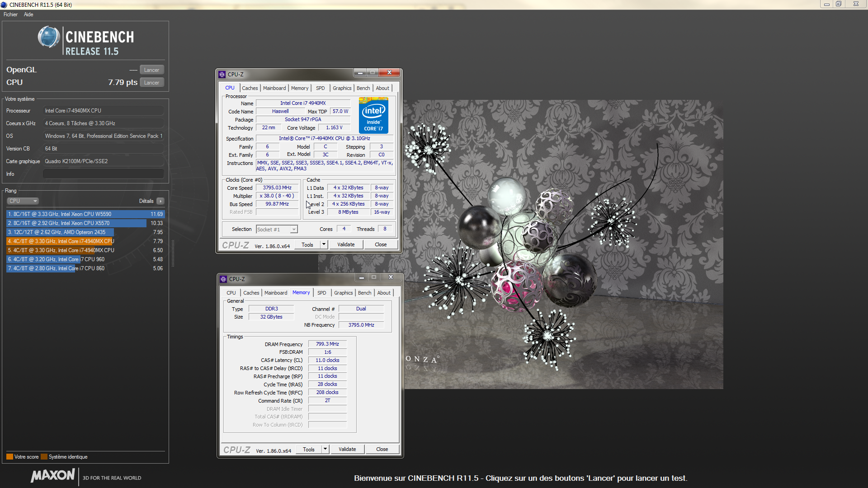The image size is (868, 488).
Task: Click the Carte graphique Quadro K2100M field
Action: pos(104,161)
